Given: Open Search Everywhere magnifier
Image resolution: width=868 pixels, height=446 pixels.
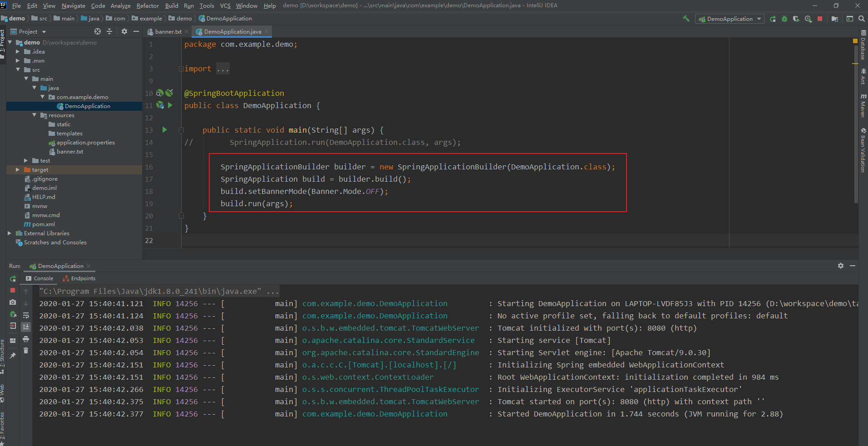Looking at the screenshot, I should pos(861,19).
